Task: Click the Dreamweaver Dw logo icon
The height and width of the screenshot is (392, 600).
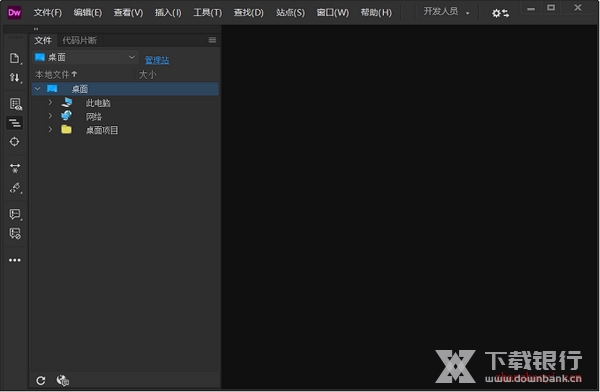Action: (x=14, y=13)
